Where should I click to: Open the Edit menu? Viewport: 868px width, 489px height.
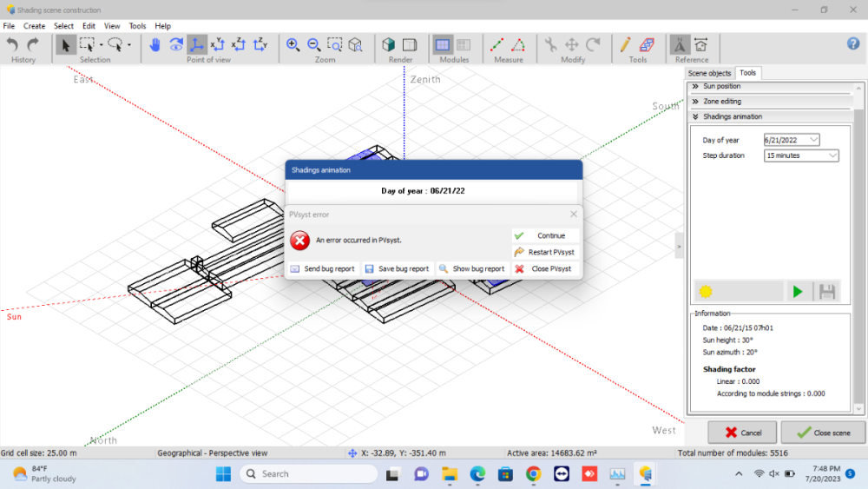click(89, 26)
